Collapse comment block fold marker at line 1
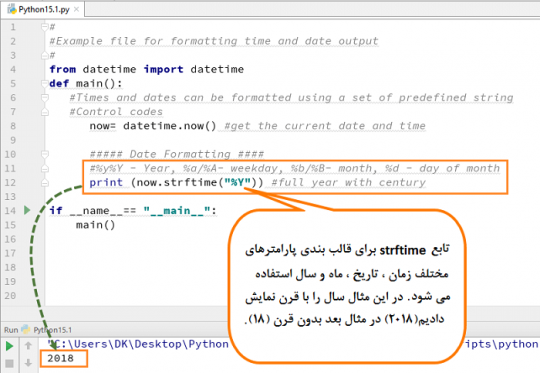Viewport: 540px width, 373px height. click(45, 27)
